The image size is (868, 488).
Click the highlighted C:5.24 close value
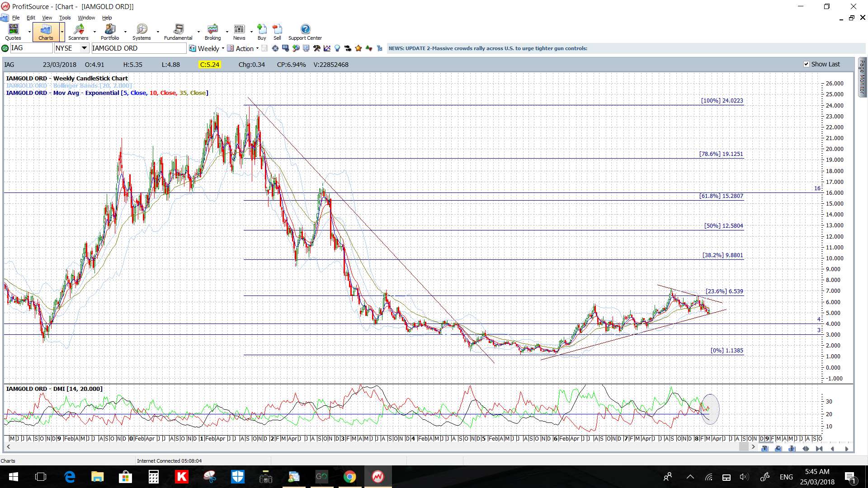(210, 65)
